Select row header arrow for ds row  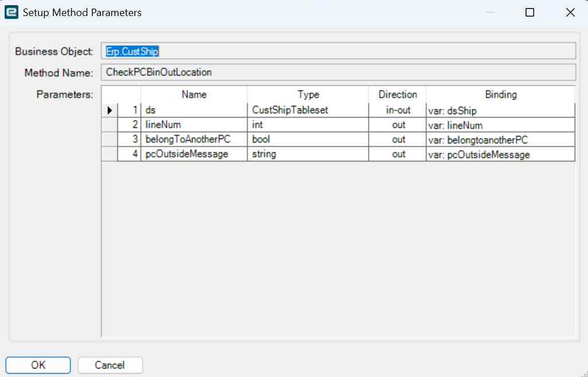[109, 110]
